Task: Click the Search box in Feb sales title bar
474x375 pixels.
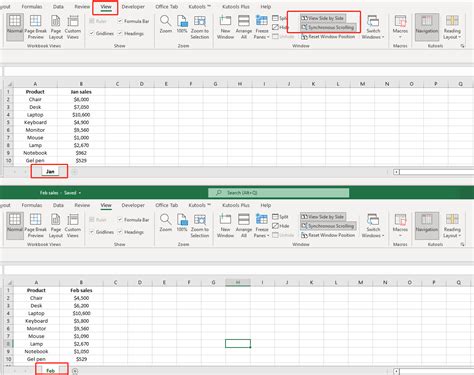Action: tap(279, 193)
